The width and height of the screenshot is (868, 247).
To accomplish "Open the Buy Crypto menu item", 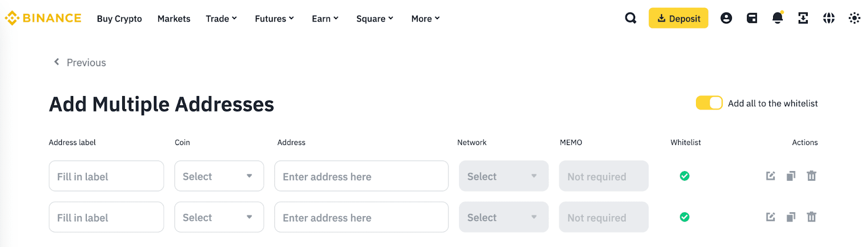I will click(119, 18).
